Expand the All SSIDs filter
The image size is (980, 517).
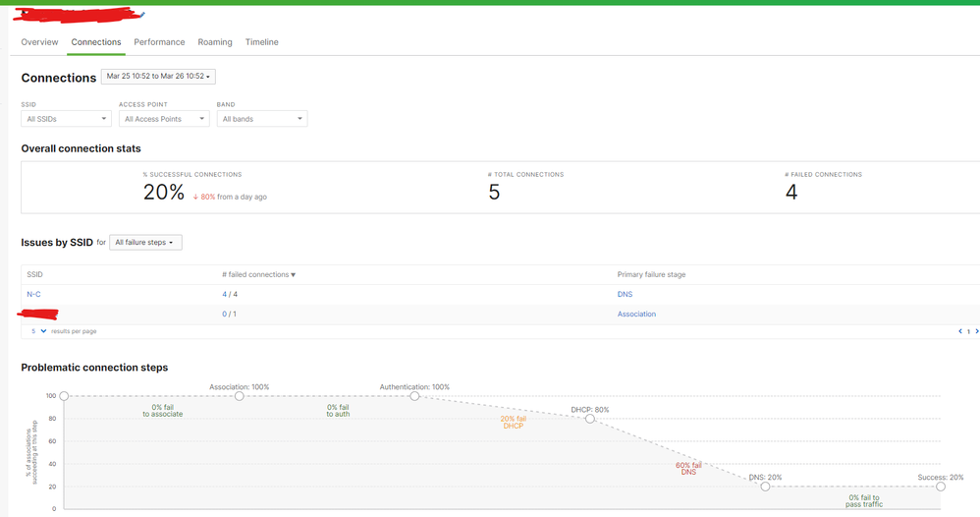66,119
